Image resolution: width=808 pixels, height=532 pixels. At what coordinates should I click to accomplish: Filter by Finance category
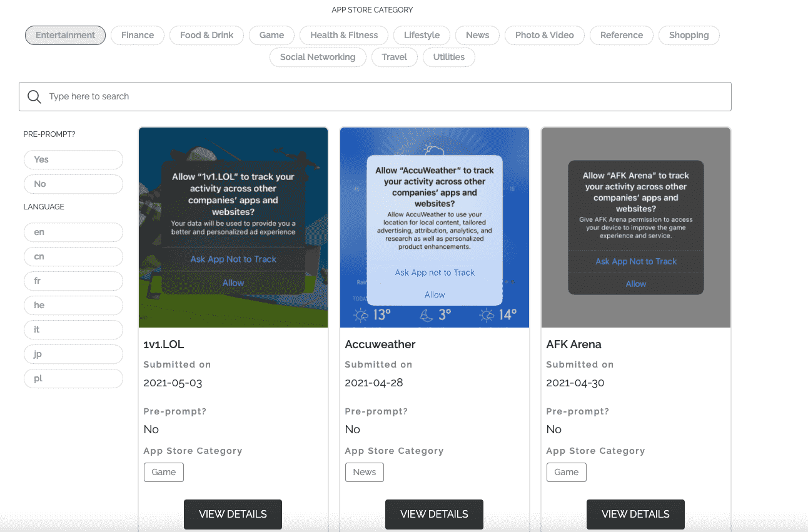point(138,35)
